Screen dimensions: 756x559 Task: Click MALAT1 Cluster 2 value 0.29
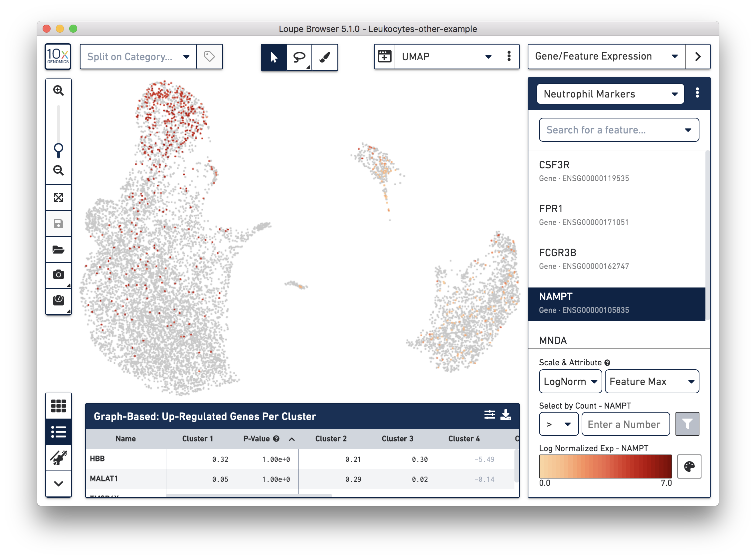(x=353, y=479)
